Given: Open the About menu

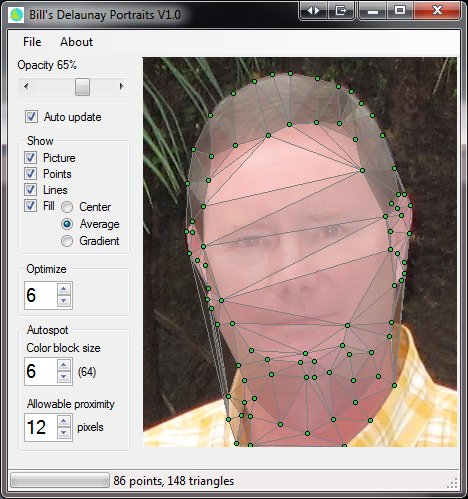Looking at the screenshot, I should [77, 42].
